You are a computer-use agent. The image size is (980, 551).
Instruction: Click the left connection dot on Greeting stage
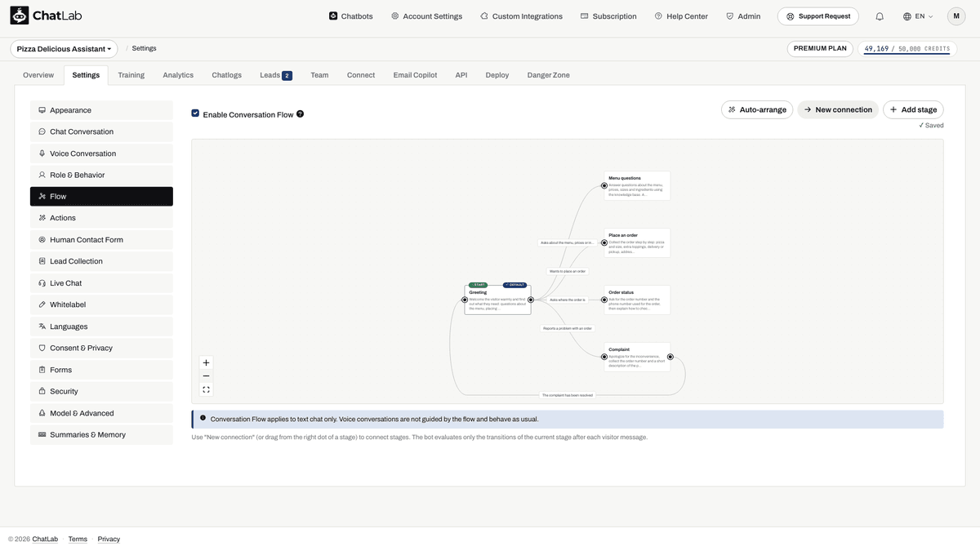[x=465, y=300]
